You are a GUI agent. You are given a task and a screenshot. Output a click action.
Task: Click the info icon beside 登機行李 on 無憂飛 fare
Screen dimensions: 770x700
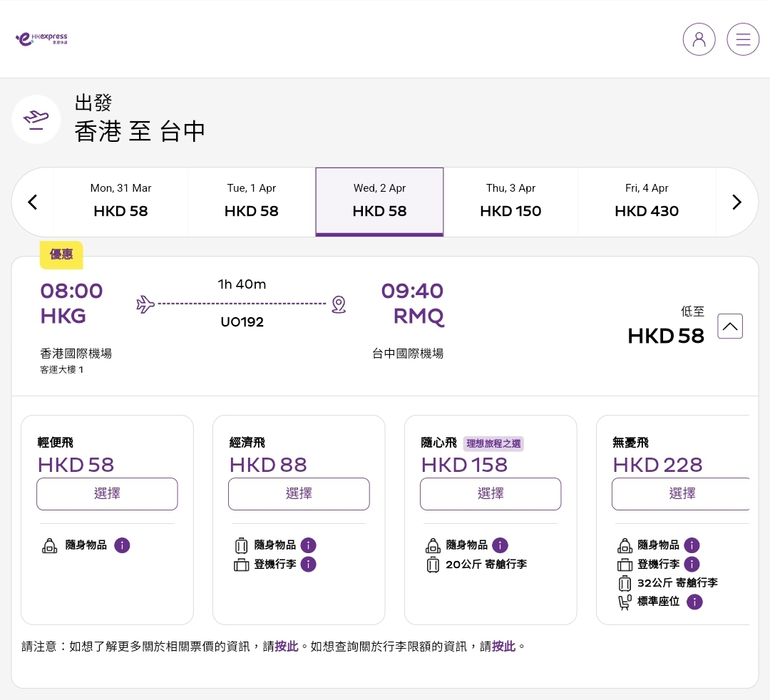(x=692, y=564)
